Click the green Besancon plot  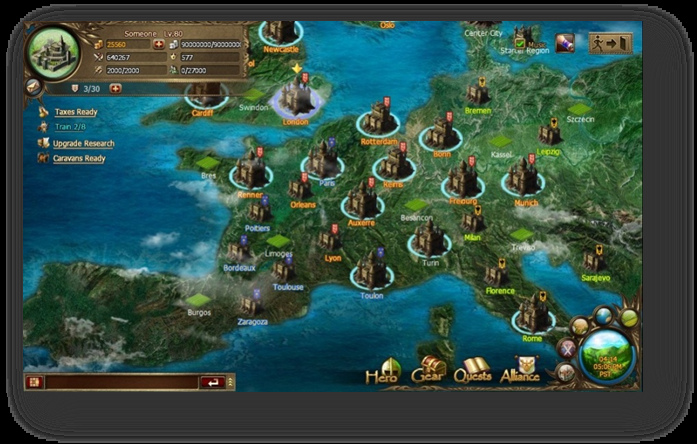click(416, 205)
